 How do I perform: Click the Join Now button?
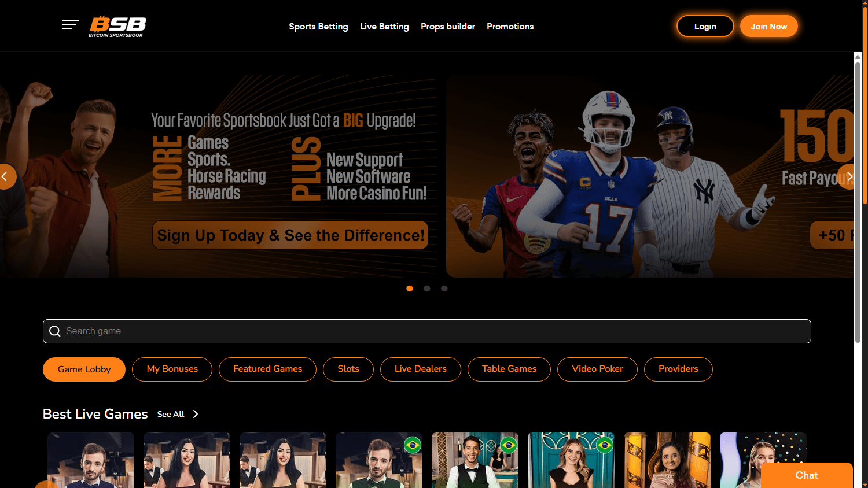[768, 26]
